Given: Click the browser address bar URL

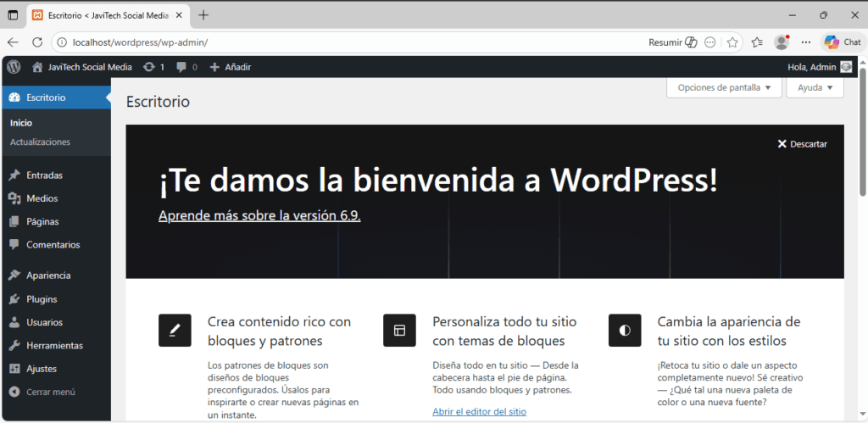Looking at the screenshot, I should click(339, 42).
